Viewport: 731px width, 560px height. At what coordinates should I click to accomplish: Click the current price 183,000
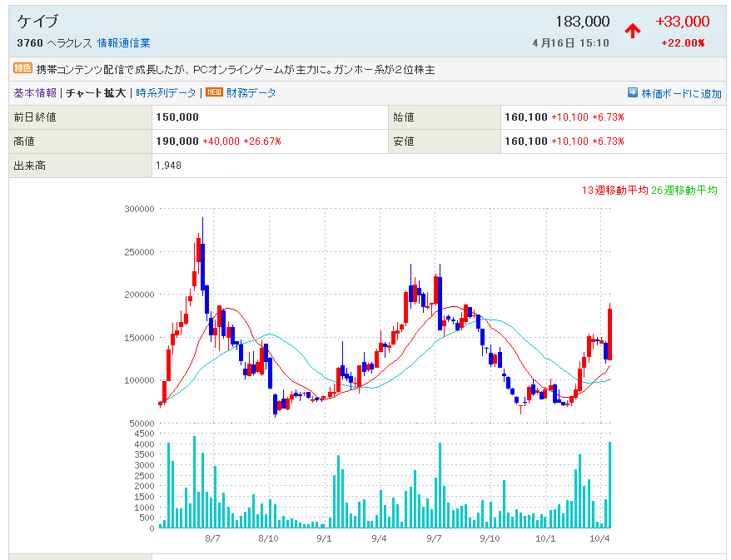tap(582, 22)
